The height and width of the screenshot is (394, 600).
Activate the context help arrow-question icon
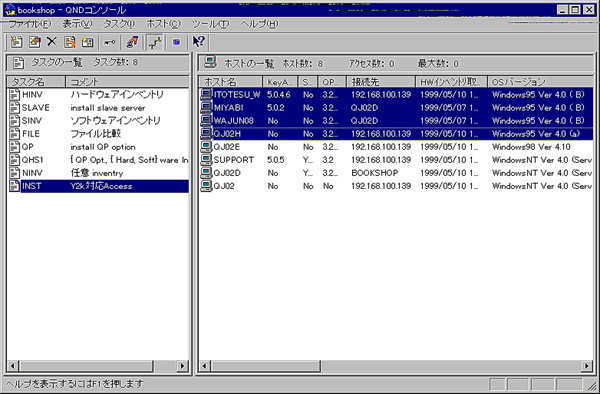pyautogui.click(x=199, y=42)
